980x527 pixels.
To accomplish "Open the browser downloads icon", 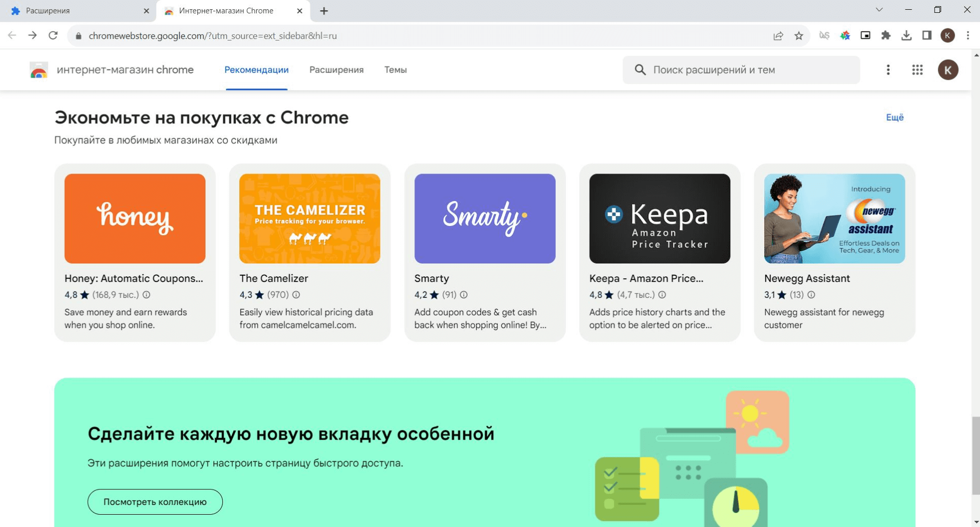I will (907, 35).
